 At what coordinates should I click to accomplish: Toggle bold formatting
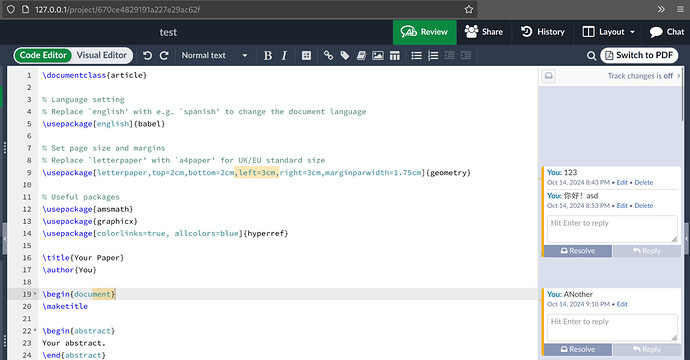tap(268, 55)
